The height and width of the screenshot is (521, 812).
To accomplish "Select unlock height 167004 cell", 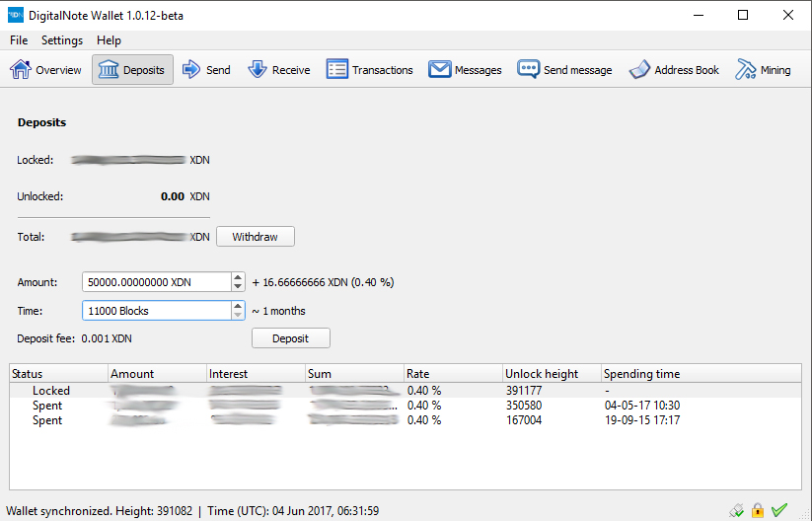I will tap(524, 420).
